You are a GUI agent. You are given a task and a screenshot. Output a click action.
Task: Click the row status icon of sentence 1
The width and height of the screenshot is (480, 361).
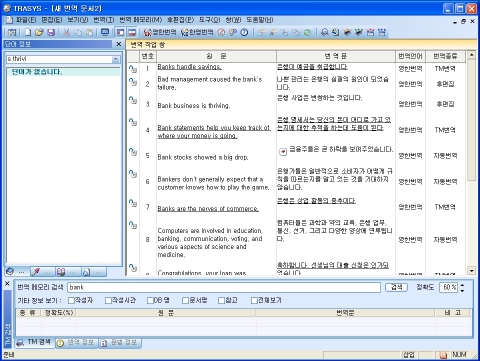[133, 69]
